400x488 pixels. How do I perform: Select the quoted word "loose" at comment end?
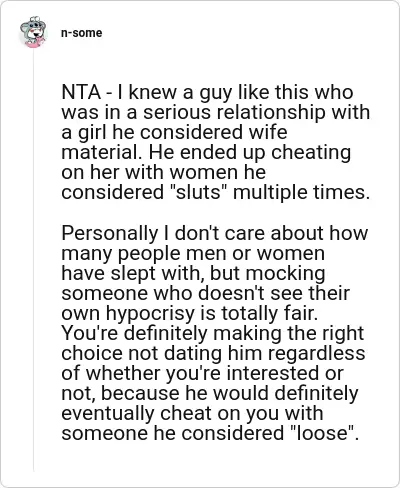tap(321, 433)
